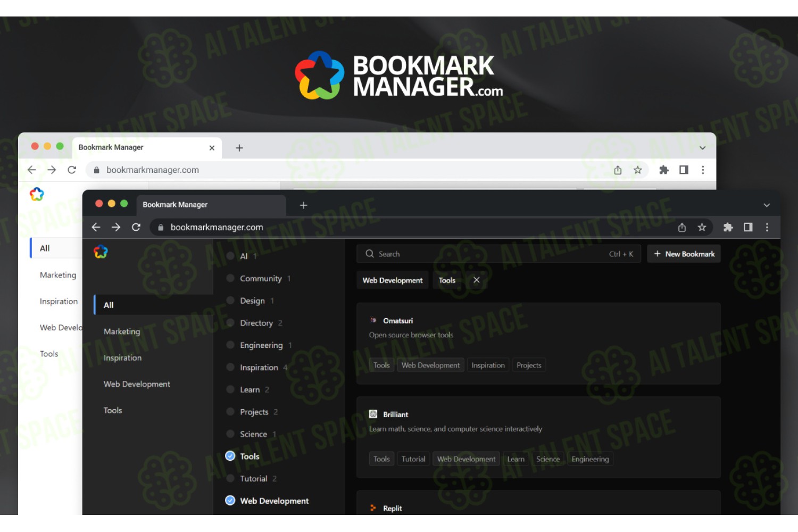The image size is (798, 532).
Task: Bookmark page star in dark browser window
Action: tap(702, 227)
